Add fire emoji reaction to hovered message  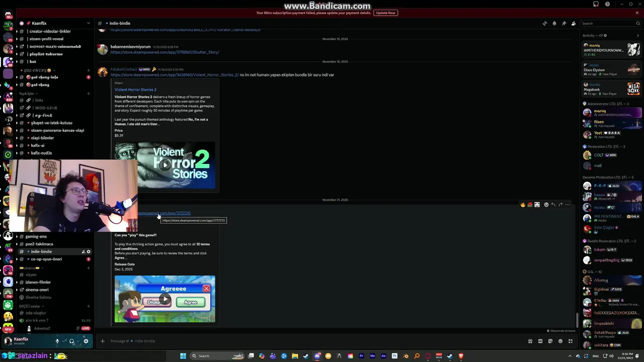[x=523, y=205]
